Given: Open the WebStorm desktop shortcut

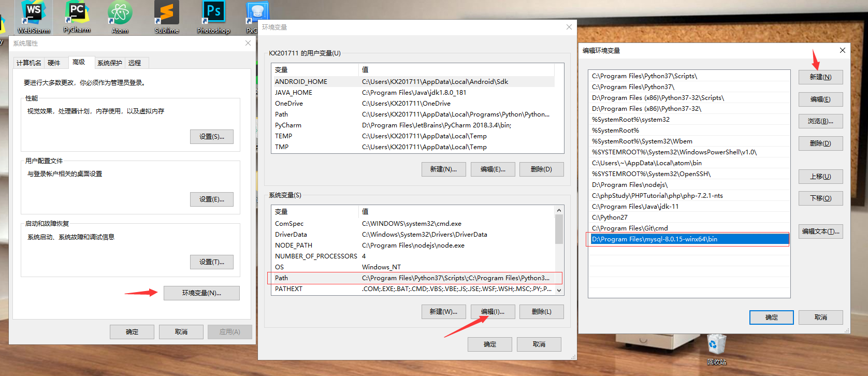Looking at the screenshot, I should (x=34, y=17).
